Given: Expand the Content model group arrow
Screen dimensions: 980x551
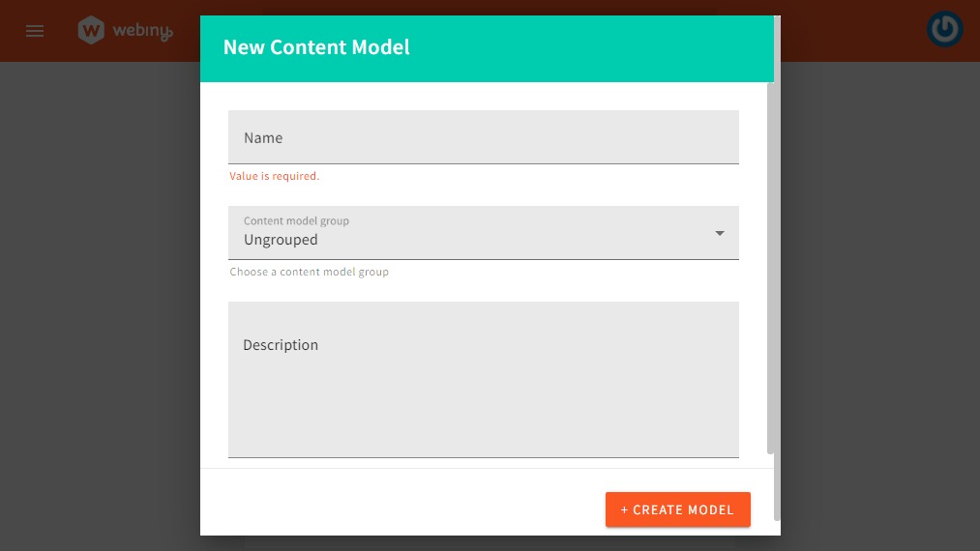Looking at the screenshot, I should coord(719,233).
